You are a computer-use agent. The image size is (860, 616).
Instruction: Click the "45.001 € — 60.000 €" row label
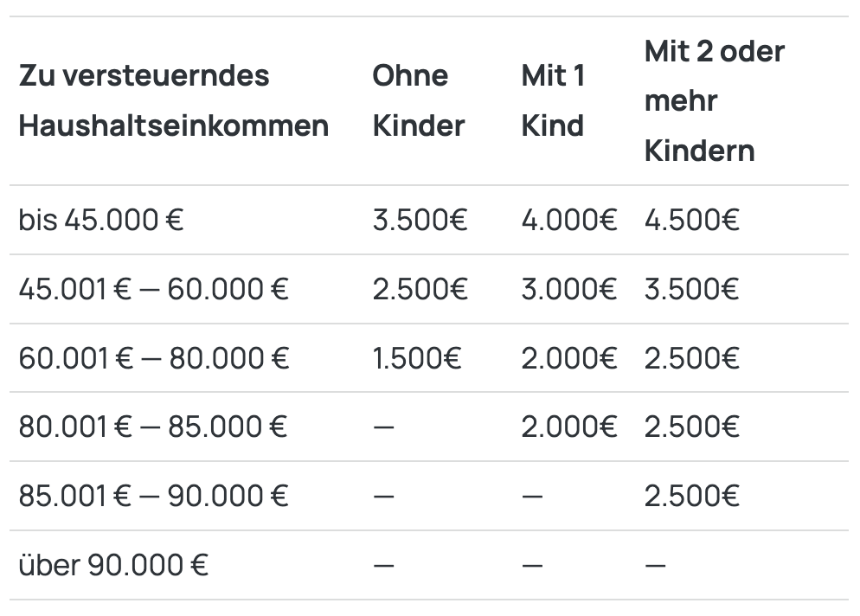point(153,289)
